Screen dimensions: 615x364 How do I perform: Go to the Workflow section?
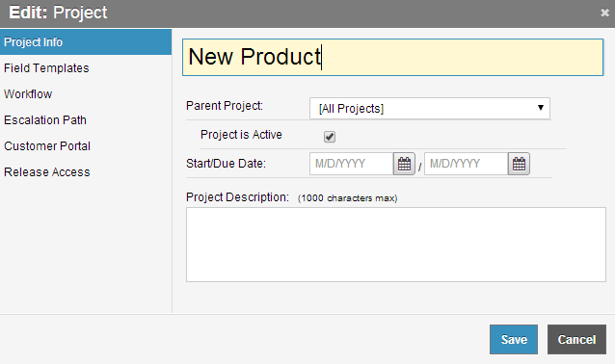(x=28, y=94)
